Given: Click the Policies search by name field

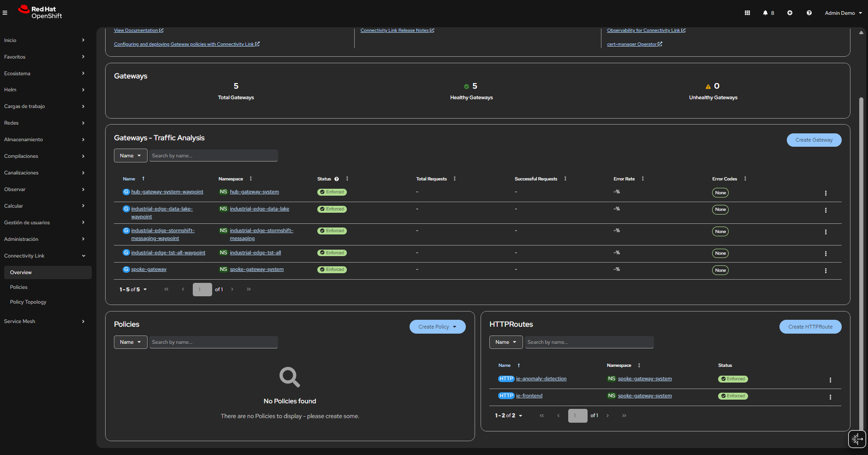Looking at the screenshot, I should coord(214,342).
